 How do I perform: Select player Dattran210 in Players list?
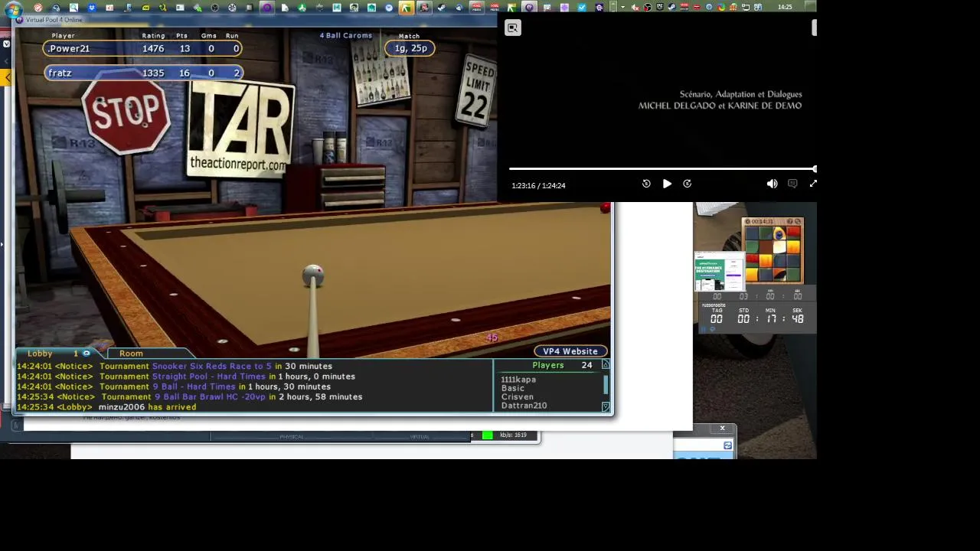[x=524, y=406]
